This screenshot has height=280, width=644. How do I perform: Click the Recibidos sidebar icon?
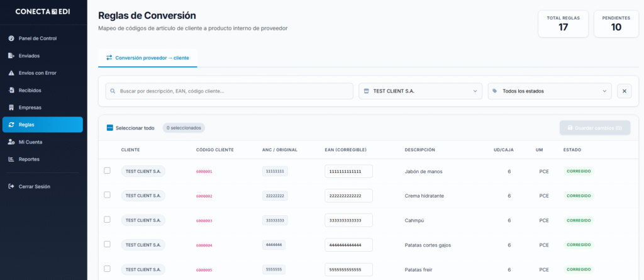(11, 90)
